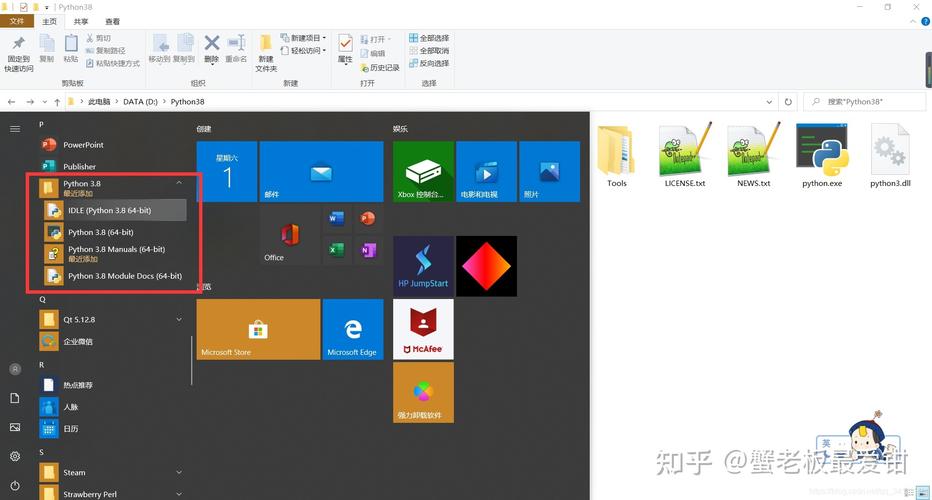Click DATA (D:) in address breadcrumb
Viewport: 932px width, 500px height.
click(140, 102)
